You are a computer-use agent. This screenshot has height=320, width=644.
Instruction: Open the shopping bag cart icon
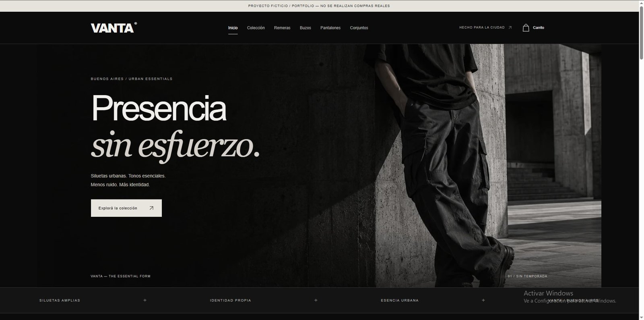526,28
